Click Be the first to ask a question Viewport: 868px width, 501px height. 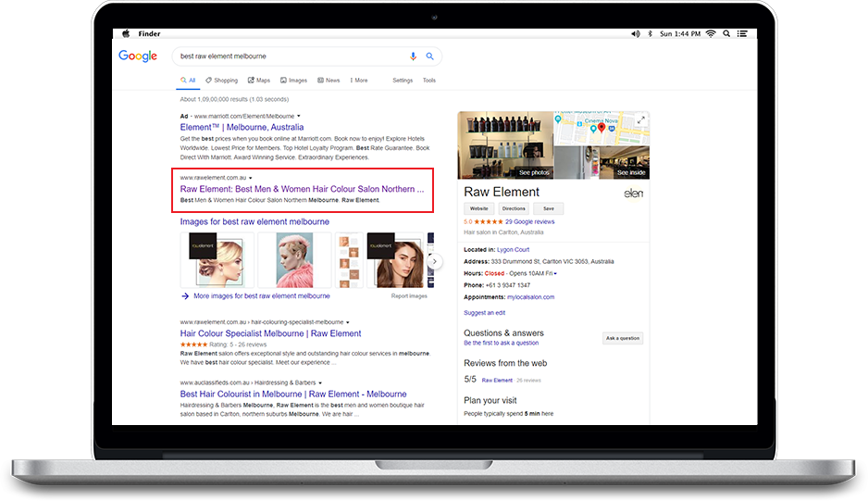(x=501, y=343)
